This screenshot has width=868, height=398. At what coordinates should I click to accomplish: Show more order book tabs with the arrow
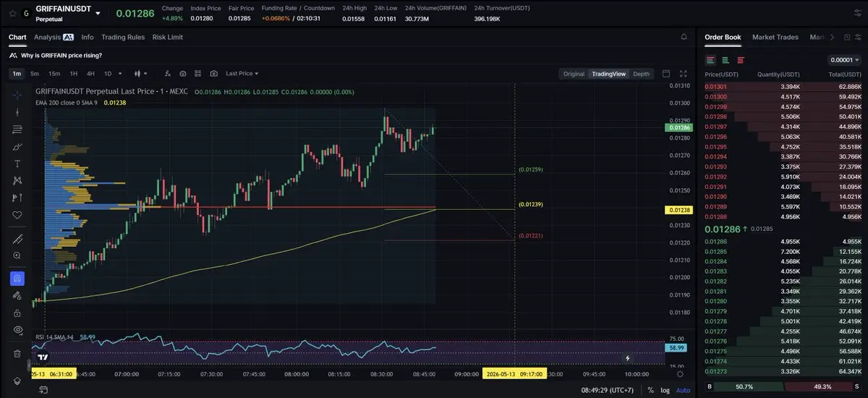click(832, 37)
